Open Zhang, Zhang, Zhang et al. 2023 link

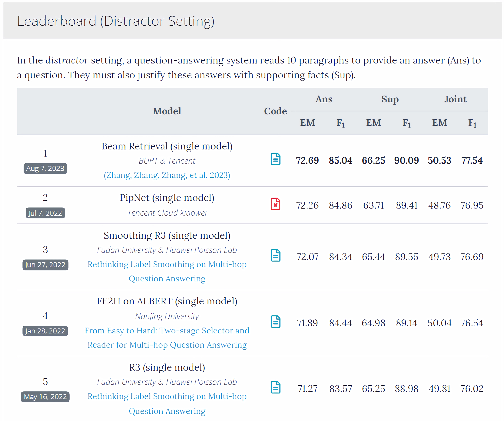point(167,175)
